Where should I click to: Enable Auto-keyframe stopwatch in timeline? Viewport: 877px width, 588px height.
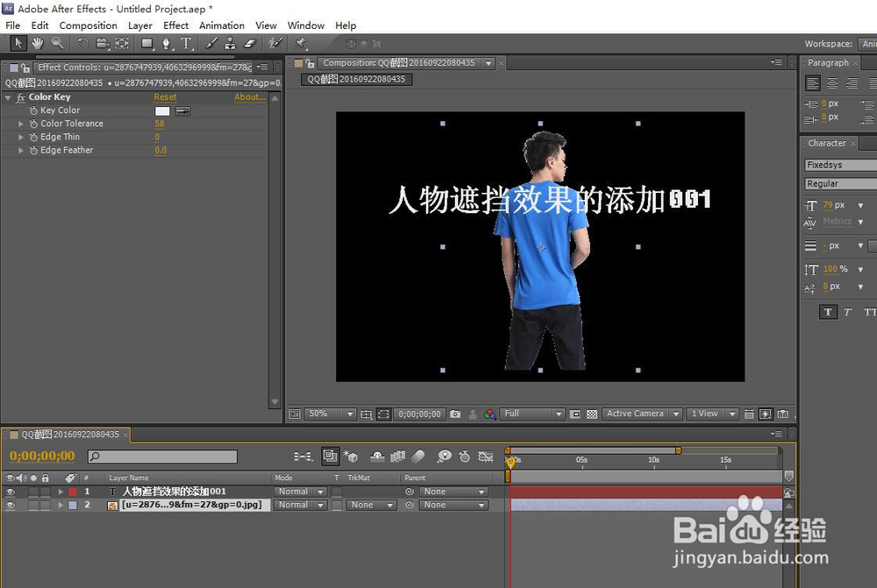[465, 457]
